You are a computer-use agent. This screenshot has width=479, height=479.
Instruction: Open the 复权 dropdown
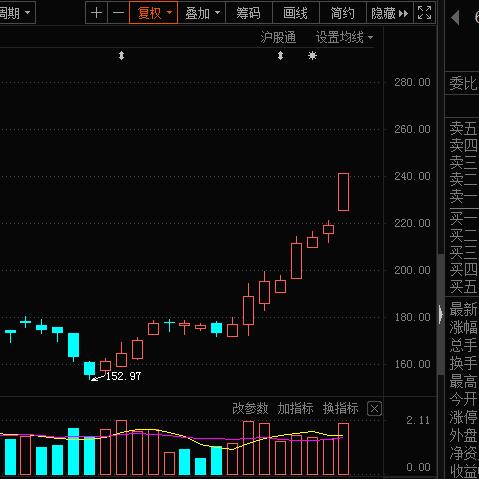coord(153,13)
